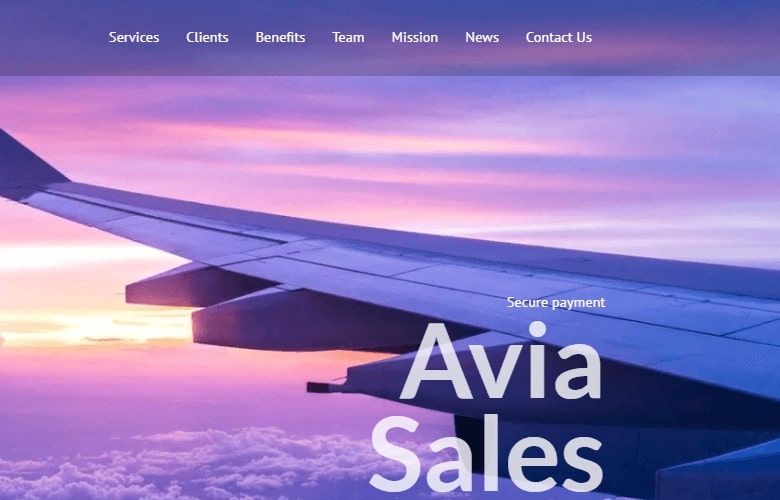
Task: Open the Services navigation link
Action: pyautogui.click(x=134, y=37)
